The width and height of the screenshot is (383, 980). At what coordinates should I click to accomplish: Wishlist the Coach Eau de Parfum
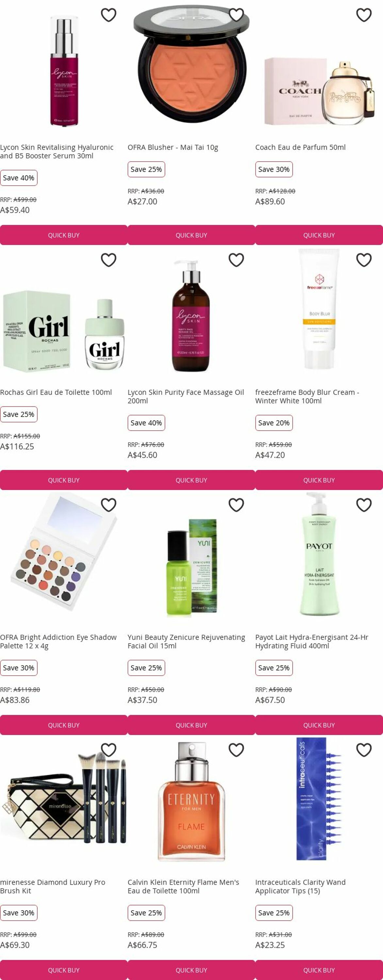click(x=364, y=15)
